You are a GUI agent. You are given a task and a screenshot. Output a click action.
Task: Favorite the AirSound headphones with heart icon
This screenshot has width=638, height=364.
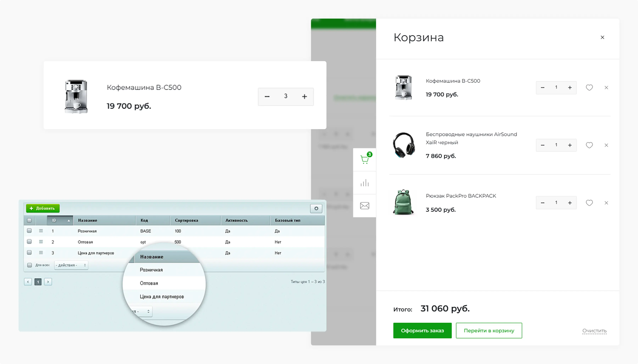coord(589,145)
